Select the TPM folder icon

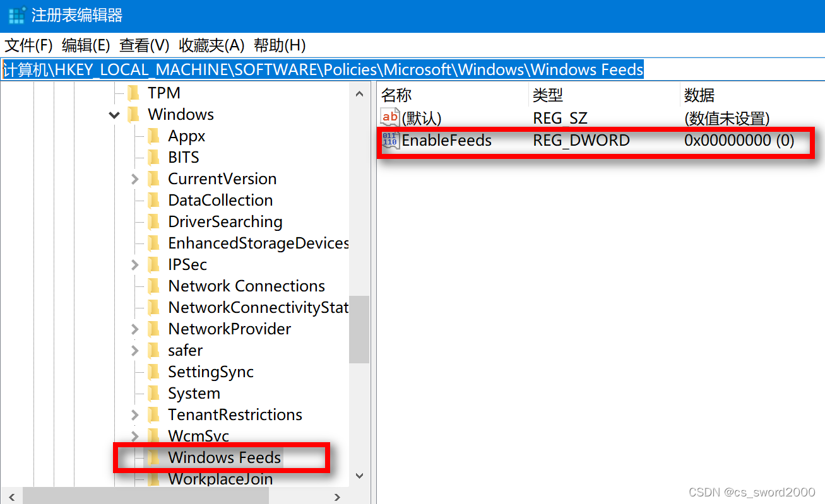click(133, 93)
